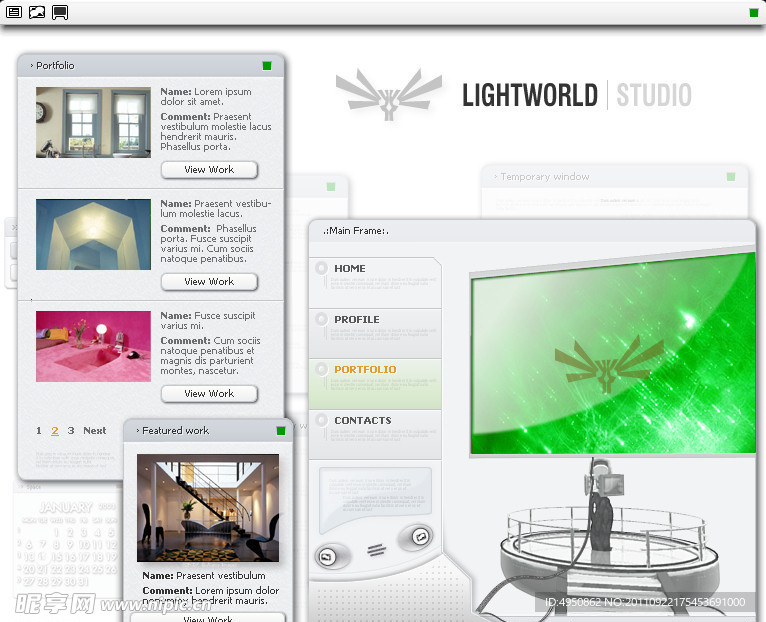
Task: Click the circle bullet beside PORTFOLIO
Action: click(x=321, y=369)
